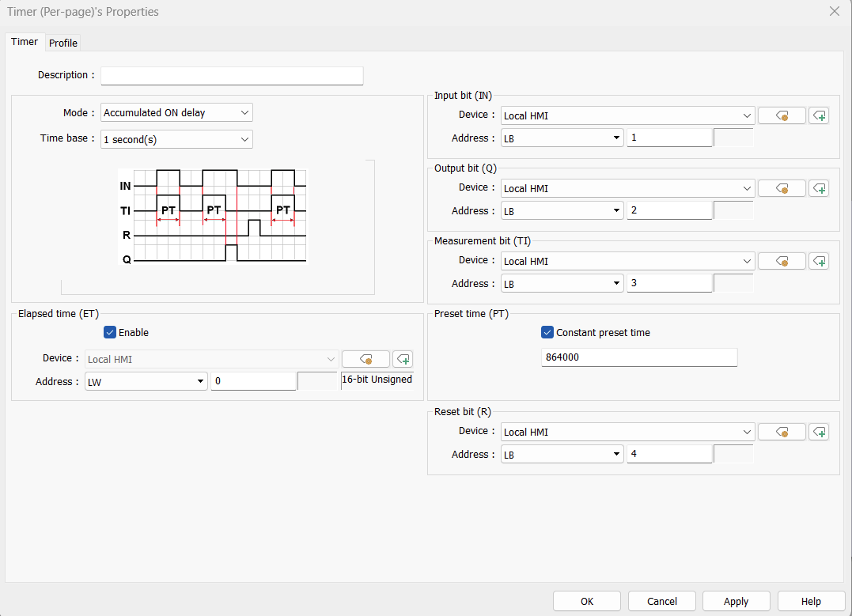852x616 pixels.
Task: Open Elapsed time LW address type dropdown
Action: [x=146, y=381]
